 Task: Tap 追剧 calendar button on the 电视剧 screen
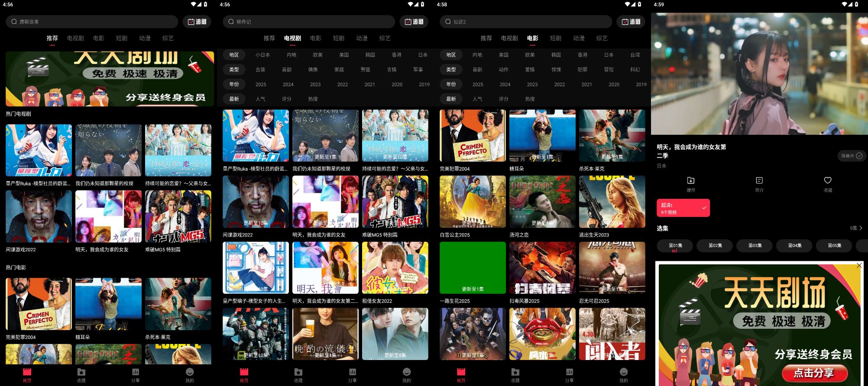[414, 22]
